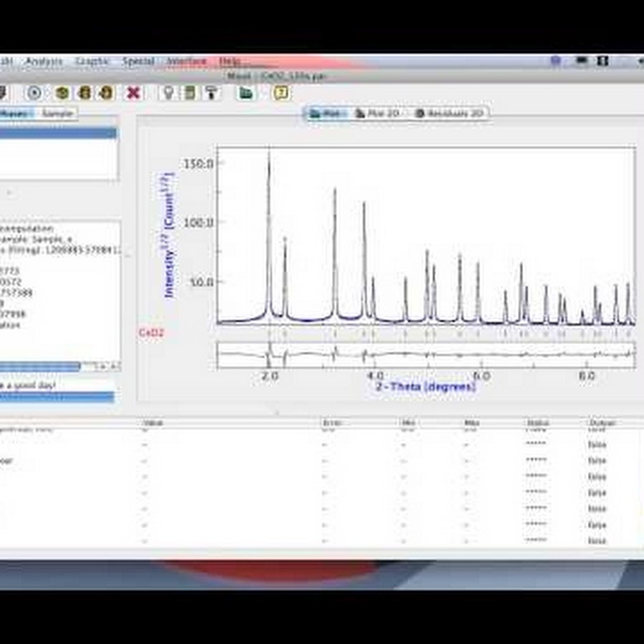Click the question mark help icon
The image size is (644, 644).
tap(282, 92)
